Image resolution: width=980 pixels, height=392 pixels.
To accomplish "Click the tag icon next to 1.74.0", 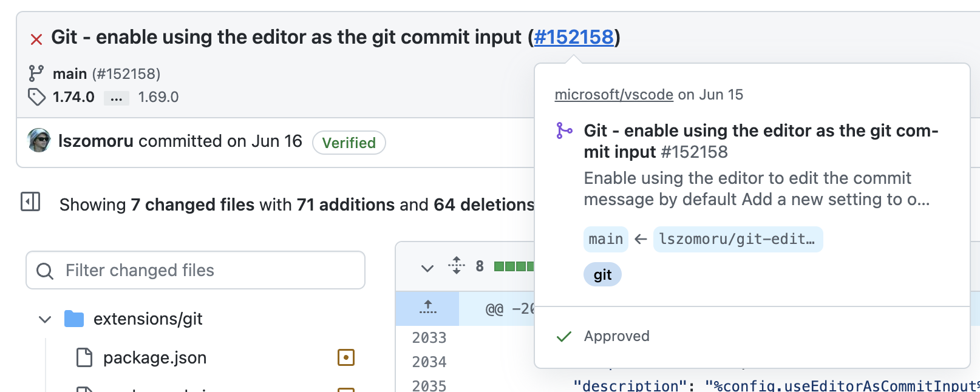I will (x=35, y=97).
